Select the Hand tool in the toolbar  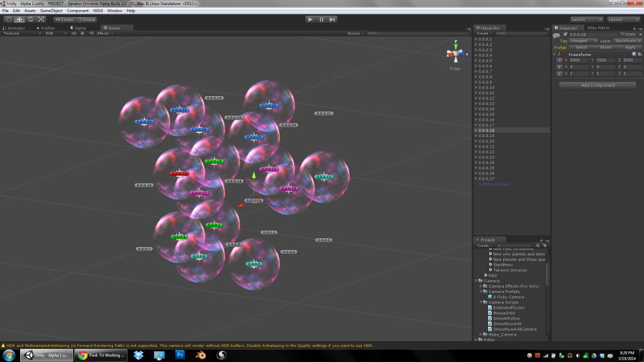pyautogui.click(x=8, y=19)
